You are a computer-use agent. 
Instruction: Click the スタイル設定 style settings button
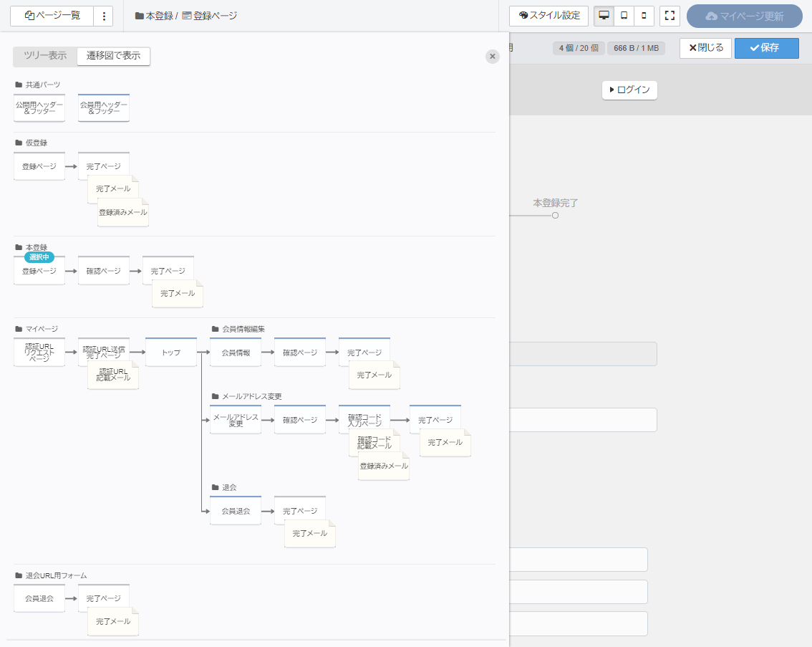[x=549, y=16]
